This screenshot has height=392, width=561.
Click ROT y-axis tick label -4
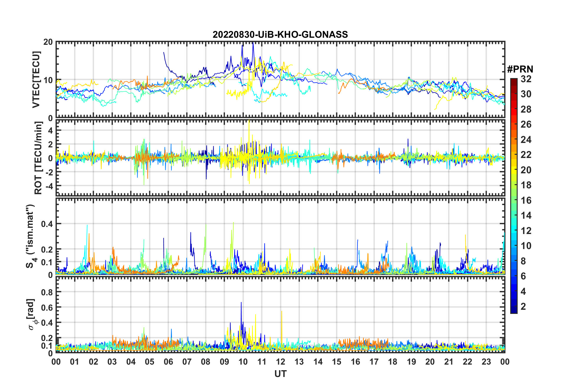49,186
